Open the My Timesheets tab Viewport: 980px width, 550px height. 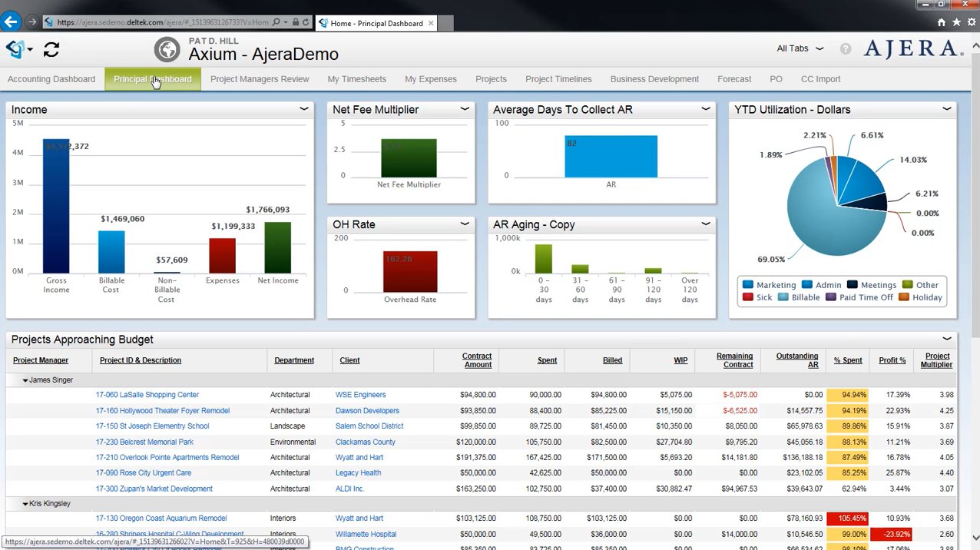pyautogui.click(x=356, y=78)
